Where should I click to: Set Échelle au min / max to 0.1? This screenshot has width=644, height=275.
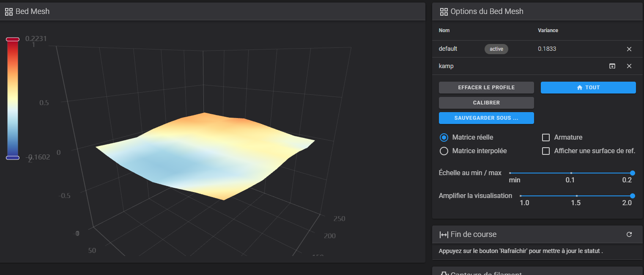click(571, 173)
